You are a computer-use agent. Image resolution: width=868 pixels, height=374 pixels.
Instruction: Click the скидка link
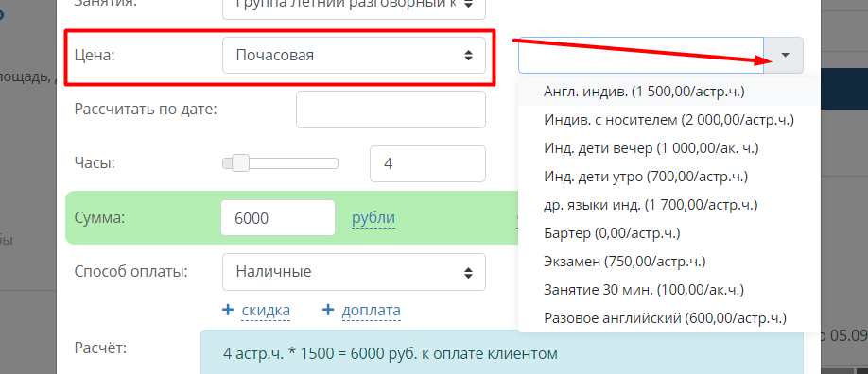coord(266,311)
